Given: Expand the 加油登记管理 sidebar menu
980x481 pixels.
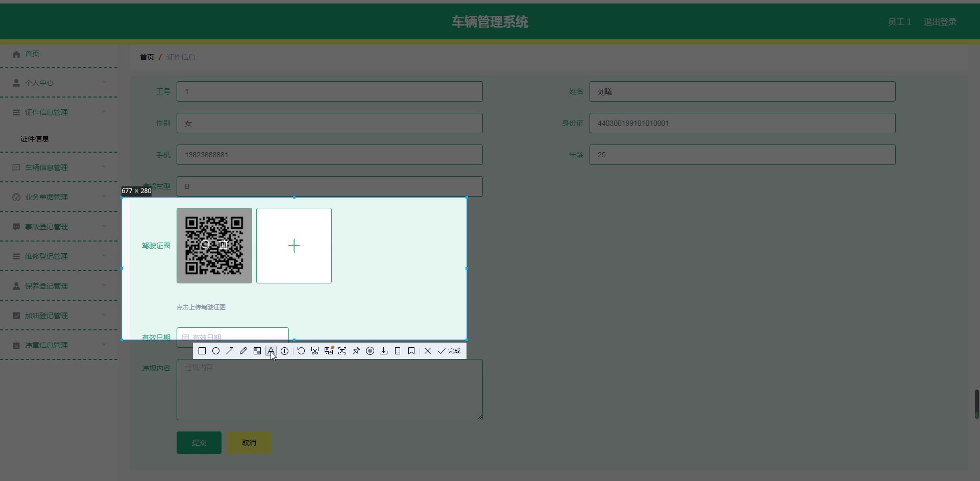Looking at the screenshot, I should click(x=59, y=316).
